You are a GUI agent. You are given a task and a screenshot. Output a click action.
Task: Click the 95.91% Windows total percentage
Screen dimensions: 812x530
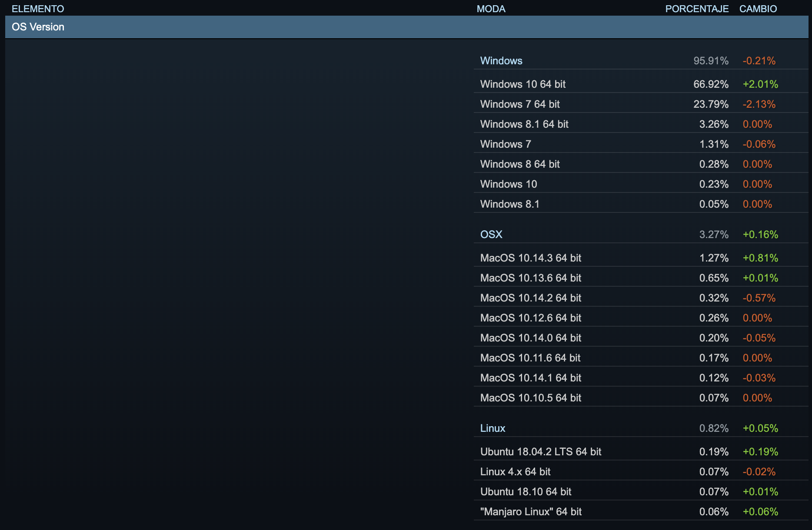tap(711, 61)
